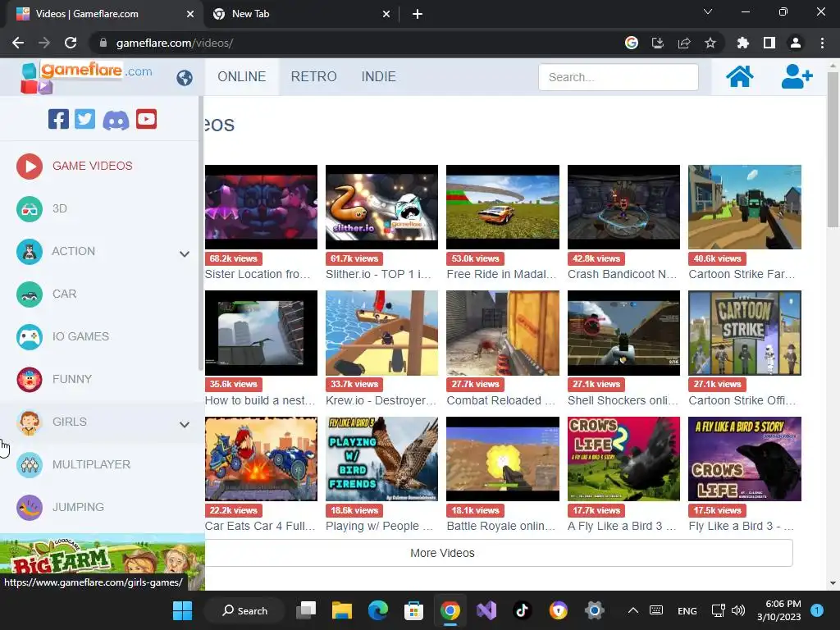Open the IO GAMES sidebar link
This screenshot has height=630, width=840.
[x=81, y=336]
